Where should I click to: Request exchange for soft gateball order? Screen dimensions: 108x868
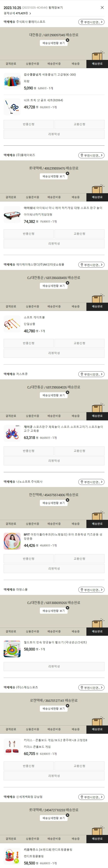point(79,343)
